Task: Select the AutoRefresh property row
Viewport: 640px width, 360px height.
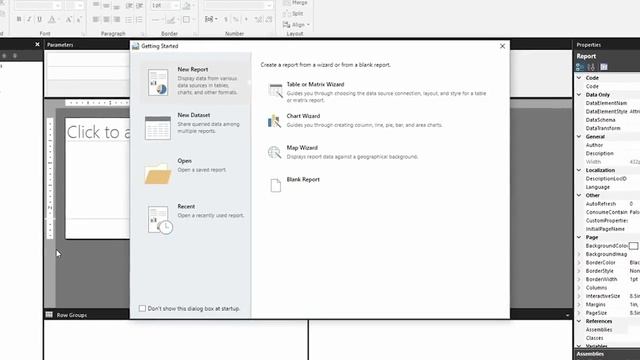Action: [608, 204]
